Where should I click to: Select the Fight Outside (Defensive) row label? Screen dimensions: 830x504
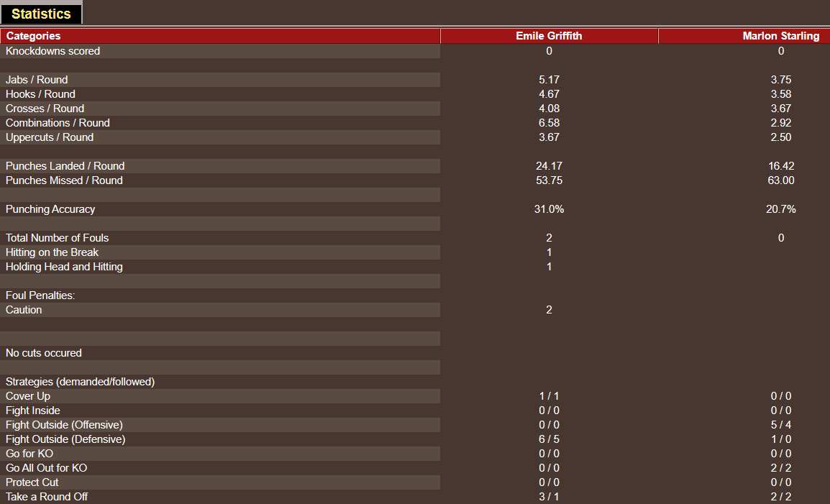point(65,439)
